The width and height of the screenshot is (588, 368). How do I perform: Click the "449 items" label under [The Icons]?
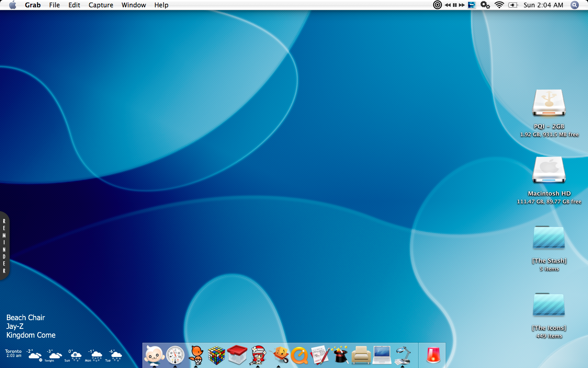coord(549,336)
